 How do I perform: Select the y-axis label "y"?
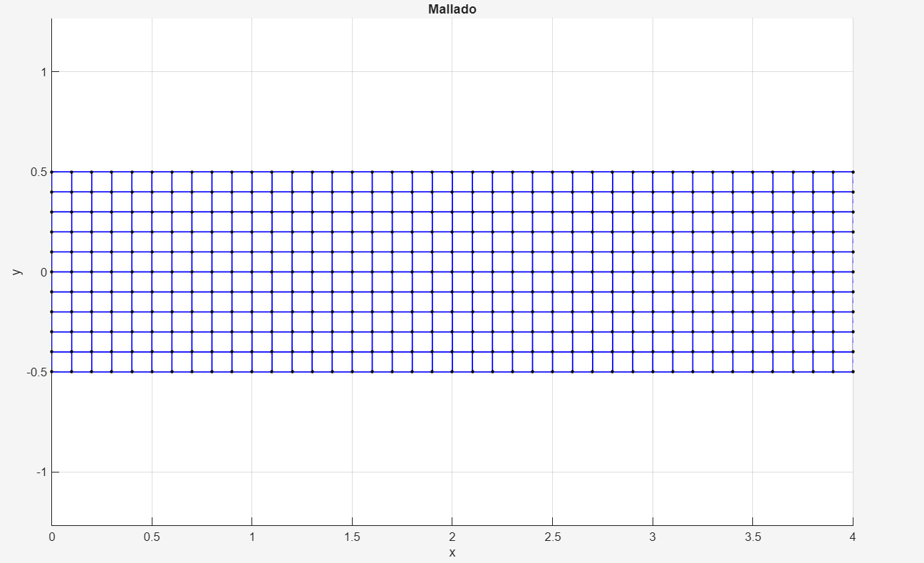(x=18, y=272)
